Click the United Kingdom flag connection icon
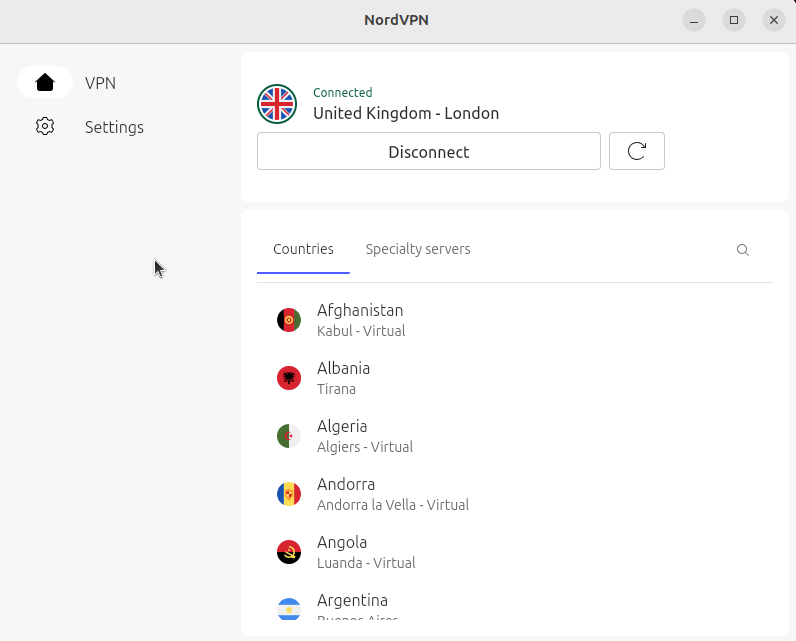796x641 pixels. coord(277,104)
